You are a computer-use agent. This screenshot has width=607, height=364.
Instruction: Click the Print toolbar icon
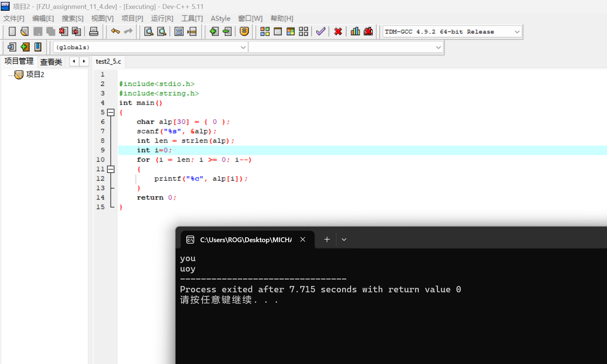(94, 32)
